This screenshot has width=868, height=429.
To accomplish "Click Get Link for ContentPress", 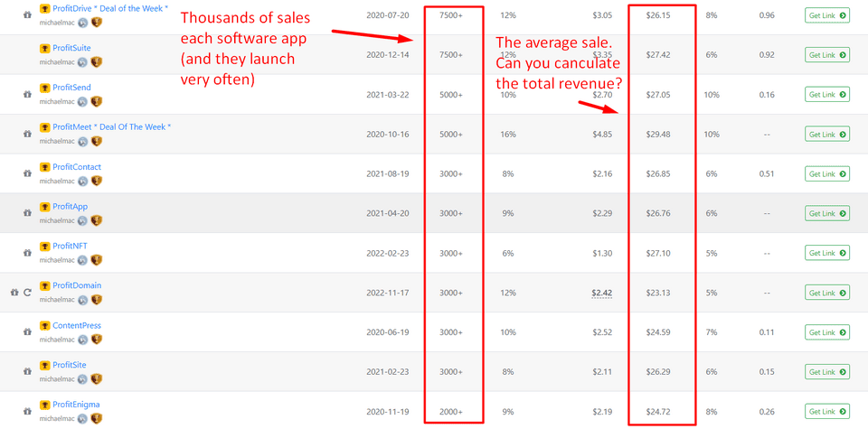I will pos(827,332).
